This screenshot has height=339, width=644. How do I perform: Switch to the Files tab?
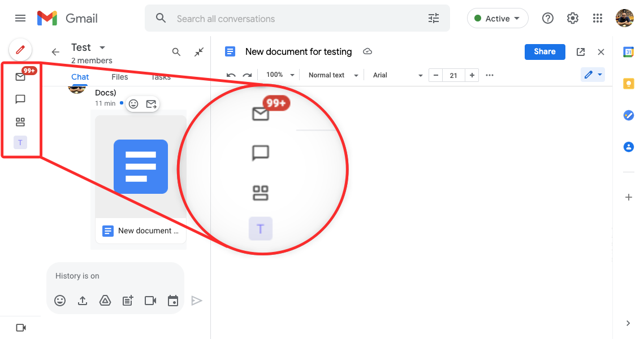tap(119, 77)
